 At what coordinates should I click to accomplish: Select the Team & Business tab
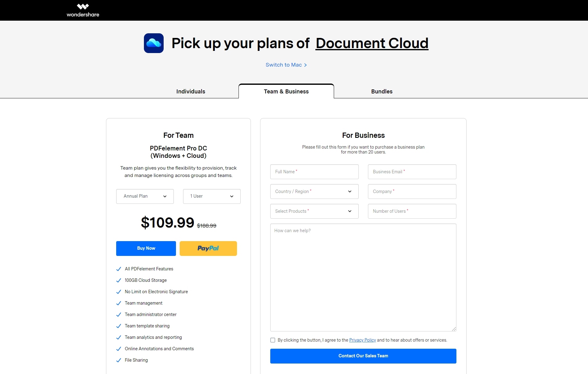[286, 91]
